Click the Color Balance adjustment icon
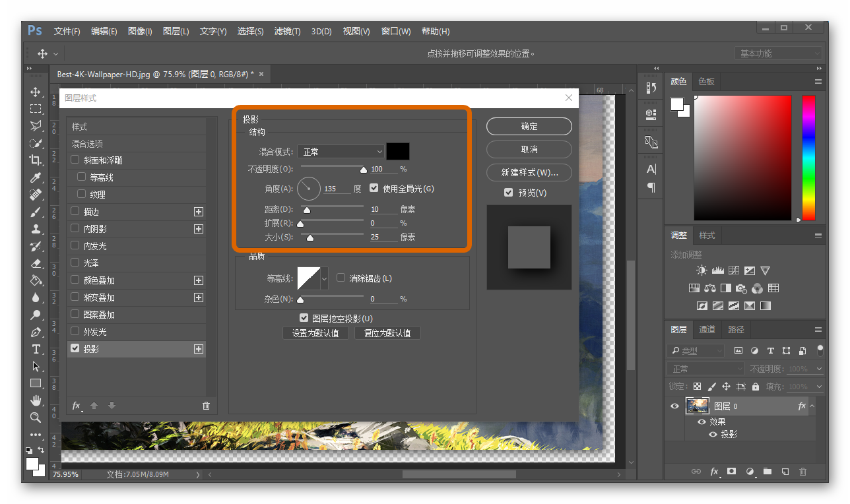The image size is (850, 504). pyautogui.click(x=710, y=288)
